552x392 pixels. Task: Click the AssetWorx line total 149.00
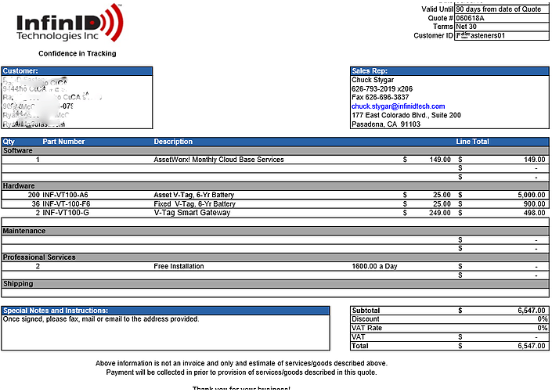(x=535, y=160)
